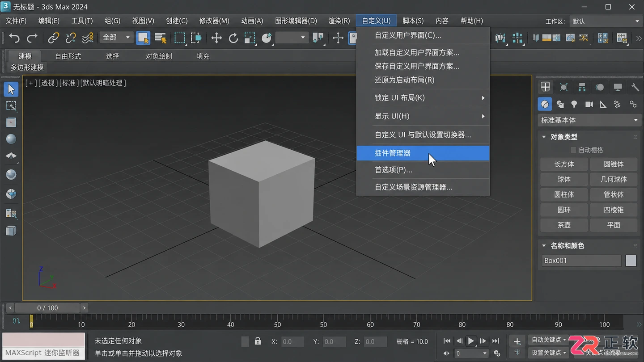The height and width of the screenshot is (362, 644).
Task: Open Time Configuration next to frame field
Action: pyautogui.click(x=497, y=354)
